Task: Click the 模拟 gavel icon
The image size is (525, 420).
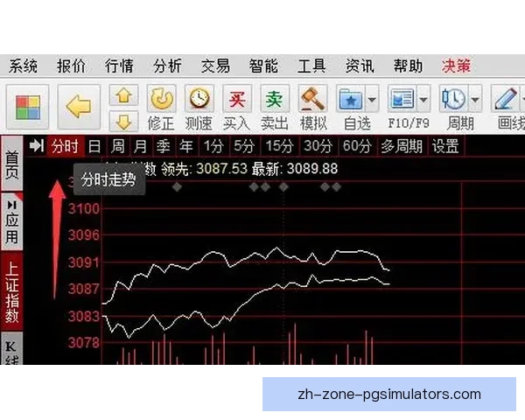Action: click(x=312, y=99)
